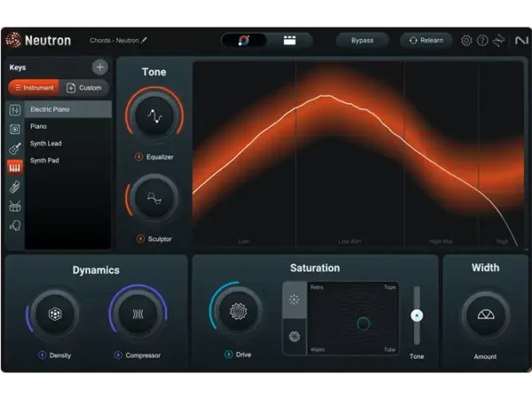
Task: Toggle Compressor power button
Action: (118, 356)
